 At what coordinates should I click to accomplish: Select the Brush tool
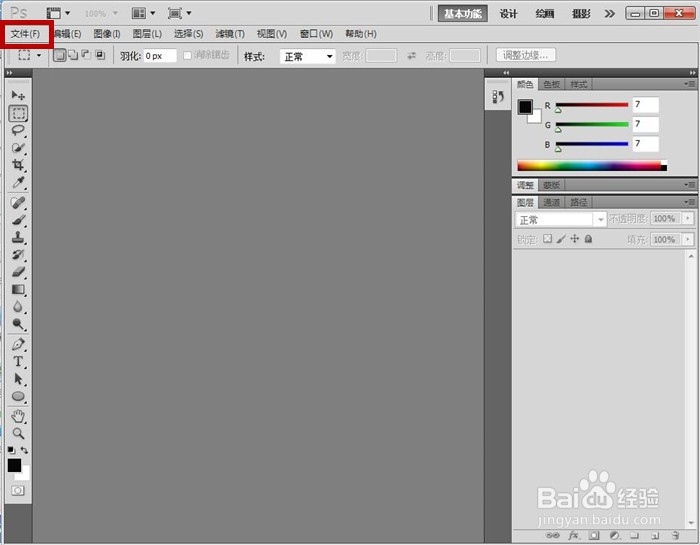18,220
